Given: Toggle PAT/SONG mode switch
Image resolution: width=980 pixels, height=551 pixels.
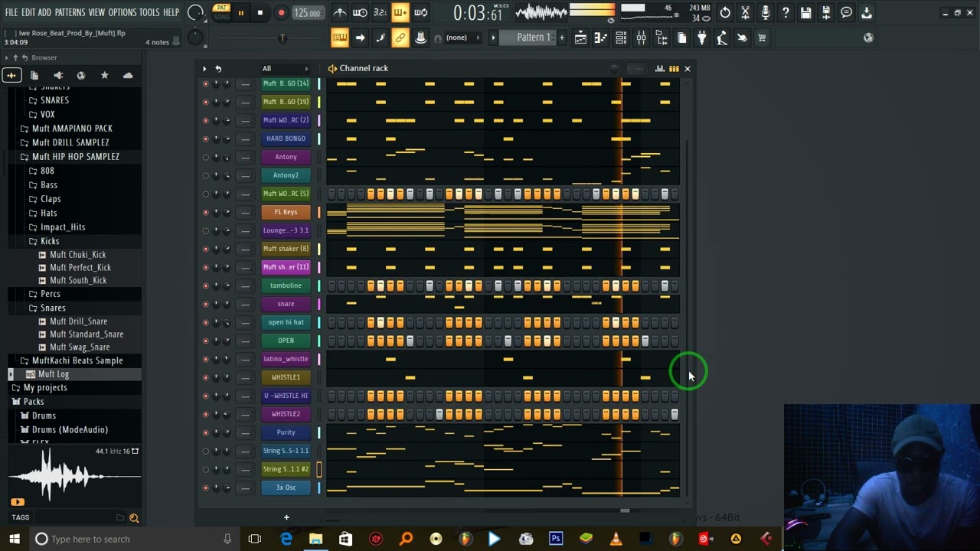Looking at the screenshot, I should (220, 12).
